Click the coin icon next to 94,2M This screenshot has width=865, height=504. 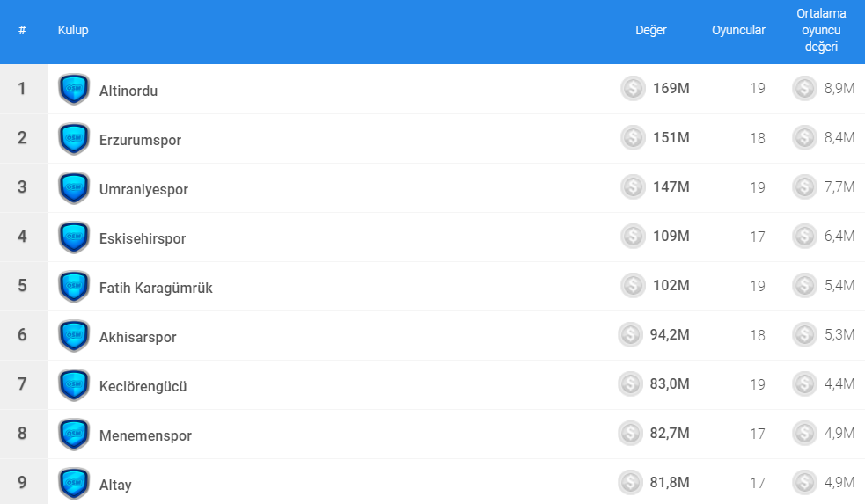[630, 335]
